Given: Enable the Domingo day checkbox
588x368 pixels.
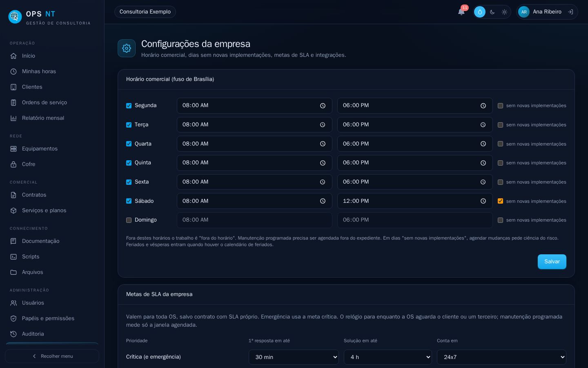Looking at the screenshot, I should 129,220.
